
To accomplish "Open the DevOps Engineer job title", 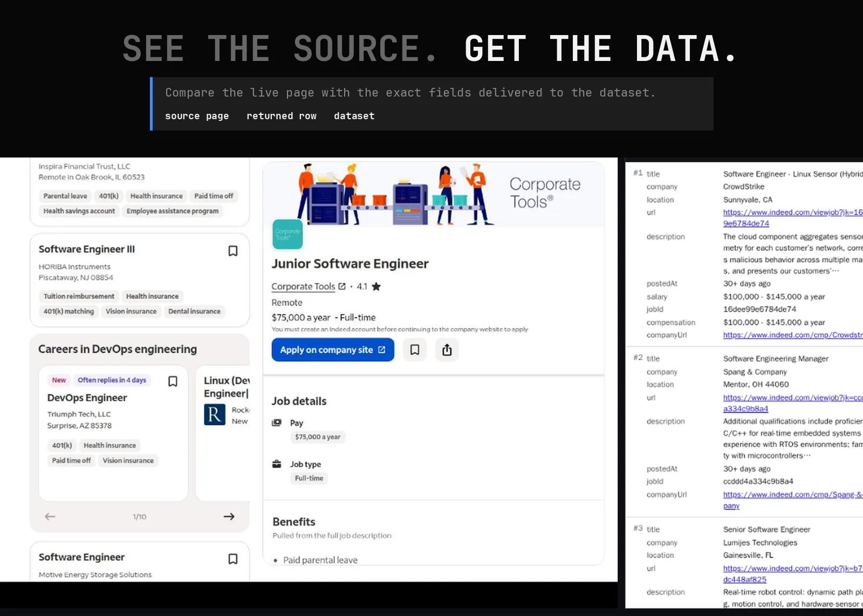I will [x=87, y=398].
